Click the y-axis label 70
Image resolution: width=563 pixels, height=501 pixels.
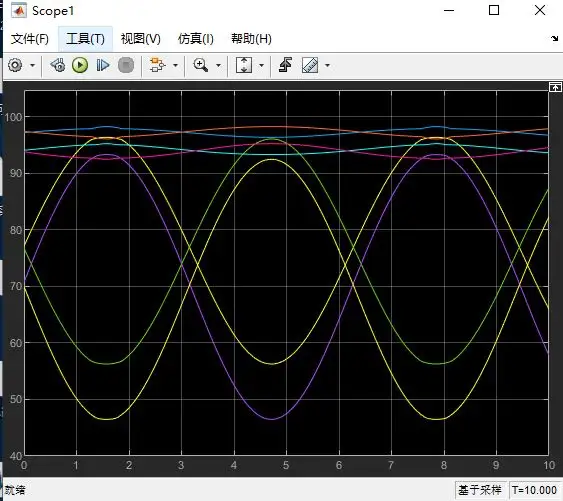coord(16,287)
